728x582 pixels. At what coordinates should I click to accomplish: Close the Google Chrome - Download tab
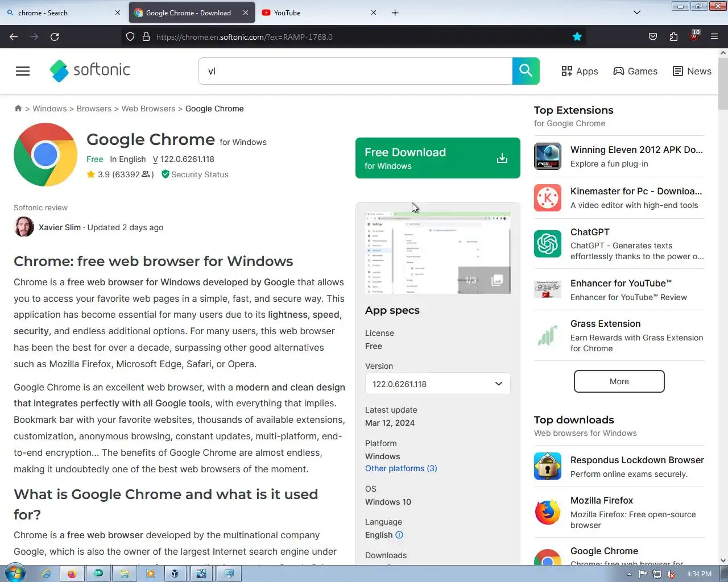[245, 13]
